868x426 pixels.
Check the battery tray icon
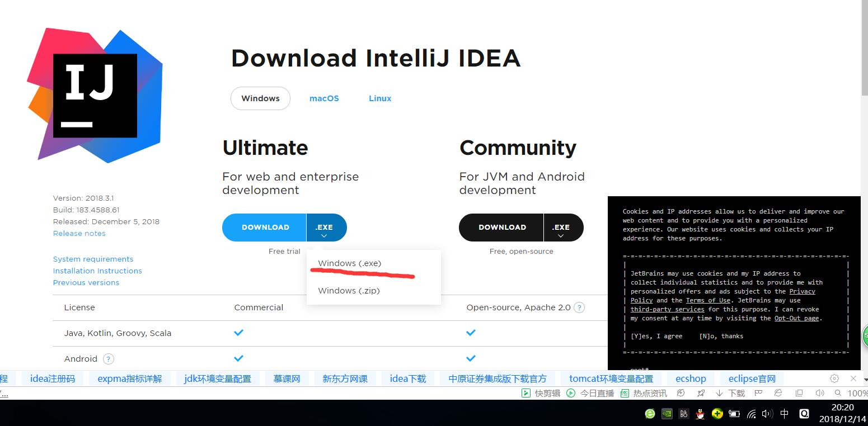coord(734,414)
